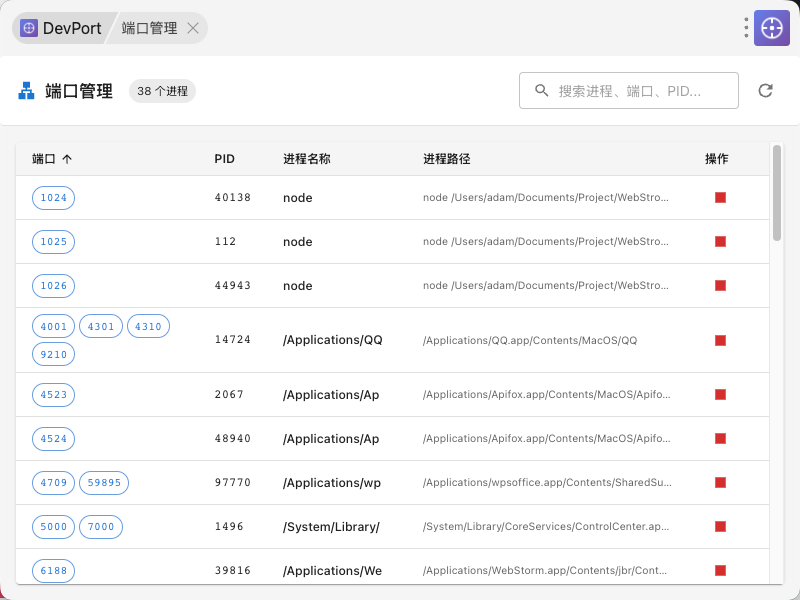Screen dimensions: 800x600
Task: Stop the node process with PID 40138
Action: click(x=720, y=198)
